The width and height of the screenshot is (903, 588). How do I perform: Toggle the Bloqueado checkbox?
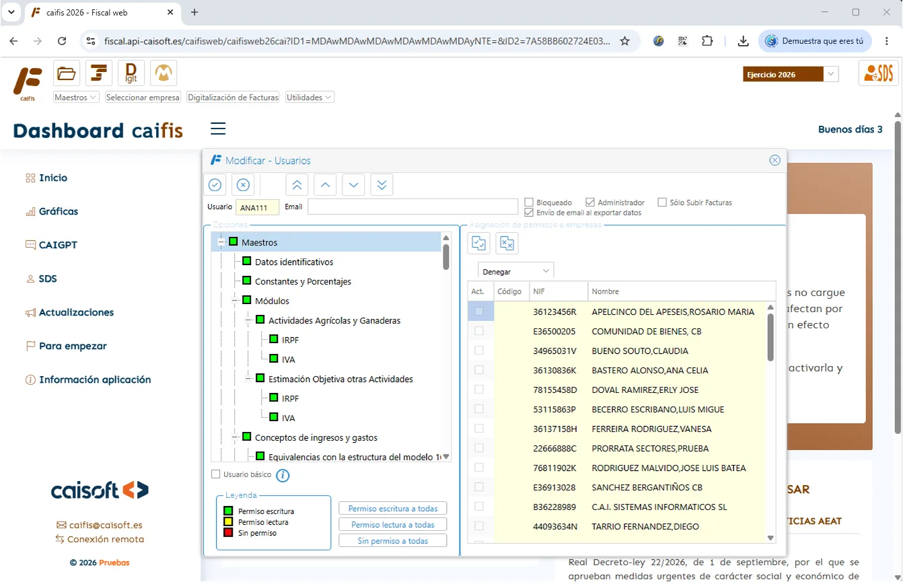tap(529, 203)
